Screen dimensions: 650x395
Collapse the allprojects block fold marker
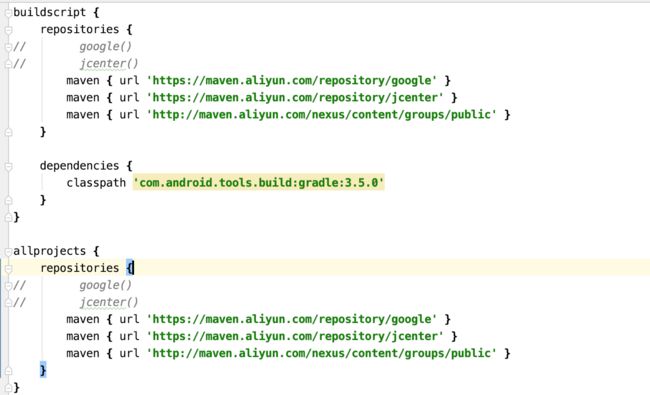click(8, 252)
